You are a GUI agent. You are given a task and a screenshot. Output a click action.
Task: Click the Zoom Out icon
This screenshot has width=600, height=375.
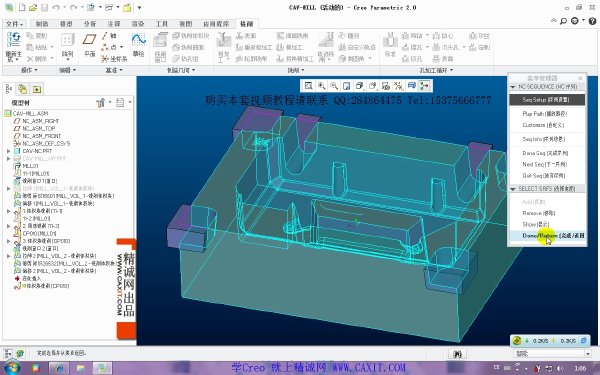click(x=334, y=86)
